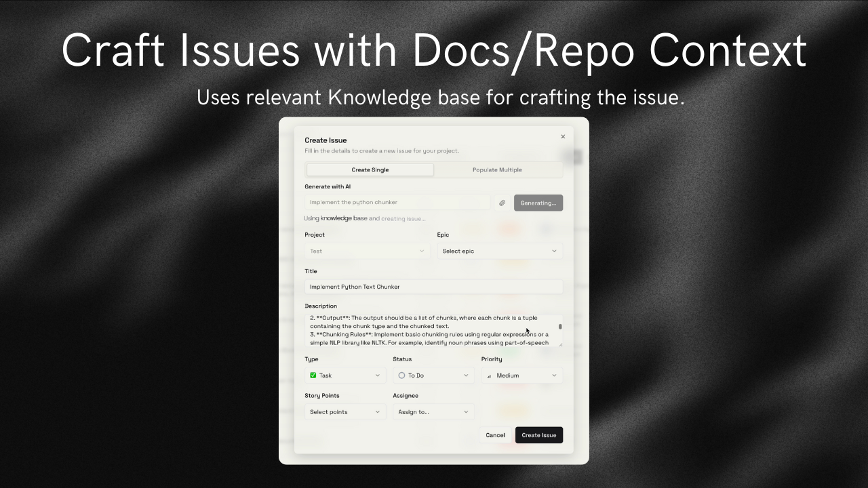Click the To Do circle icon
Image resolution: width=868 pixels, height=488 pixels.
click(401, 375)
